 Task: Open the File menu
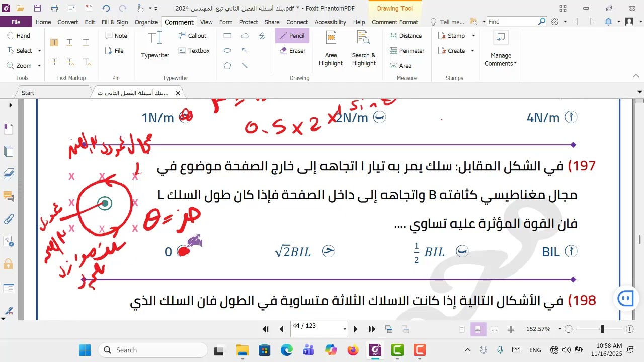[x=16, y=22]
